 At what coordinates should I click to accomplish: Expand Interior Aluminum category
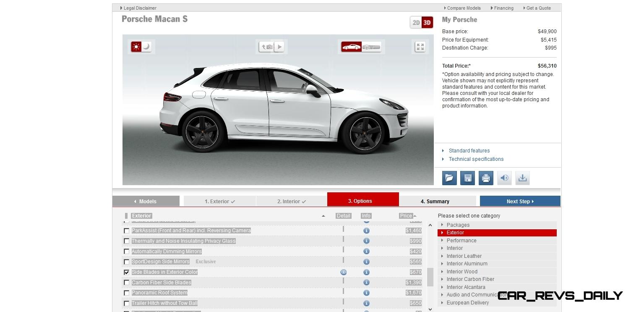click(x=497, y=264)
